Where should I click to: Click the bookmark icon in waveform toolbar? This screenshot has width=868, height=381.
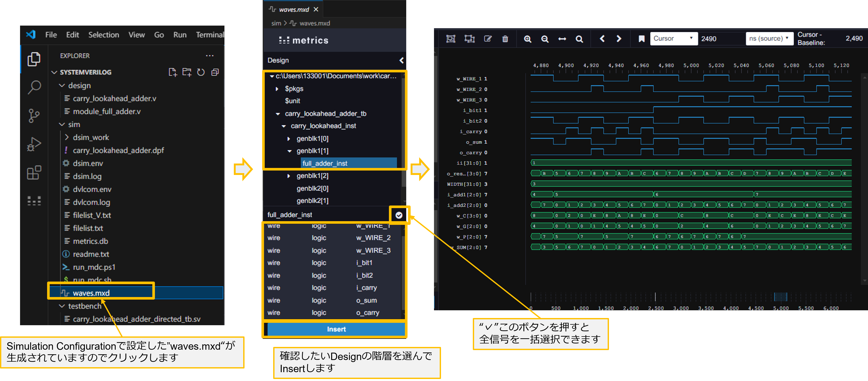click(641, 39)
